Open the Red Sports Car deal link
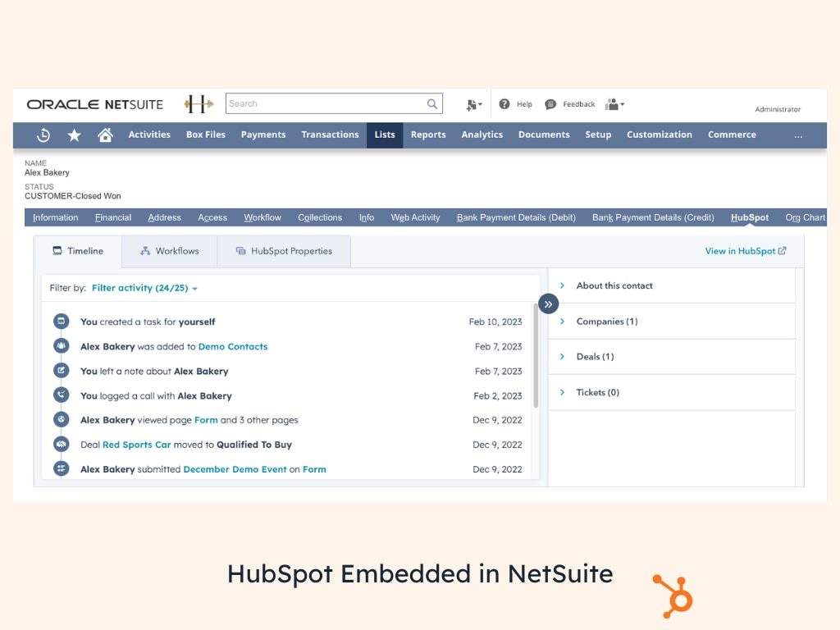Screen dimensions: 840x630 point(136,445)
